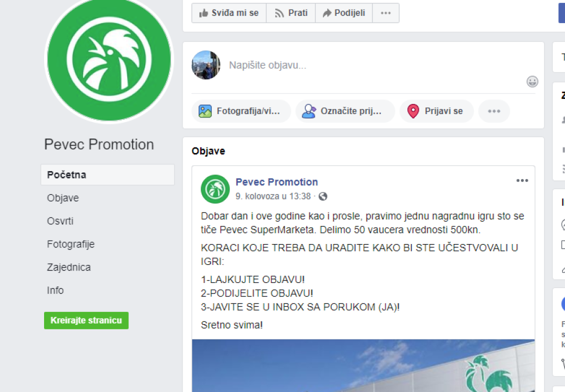Click the Napišite objavu text field
The width and height of the screenshot is (565, 392).
375,65
